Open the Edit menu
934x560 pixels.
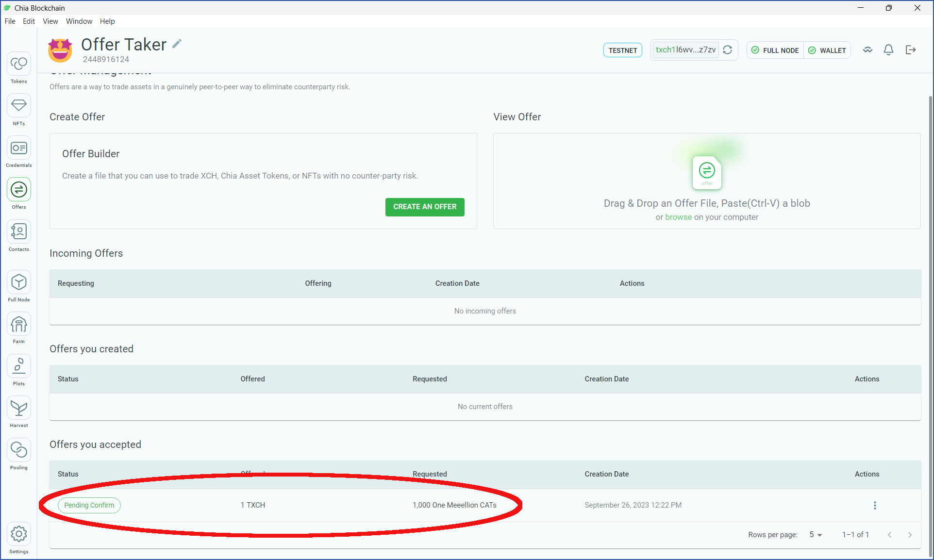click(29, 21)
